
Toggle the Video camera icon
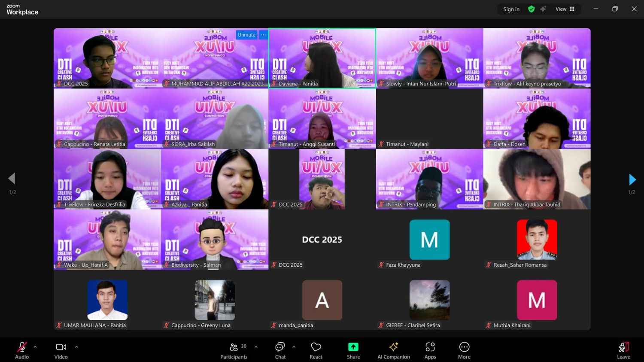pos(61,347)
